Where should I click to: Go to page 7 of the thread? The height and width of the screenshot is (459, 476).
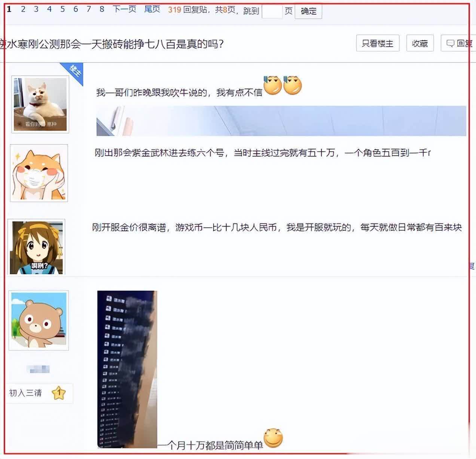pos(89,9)
